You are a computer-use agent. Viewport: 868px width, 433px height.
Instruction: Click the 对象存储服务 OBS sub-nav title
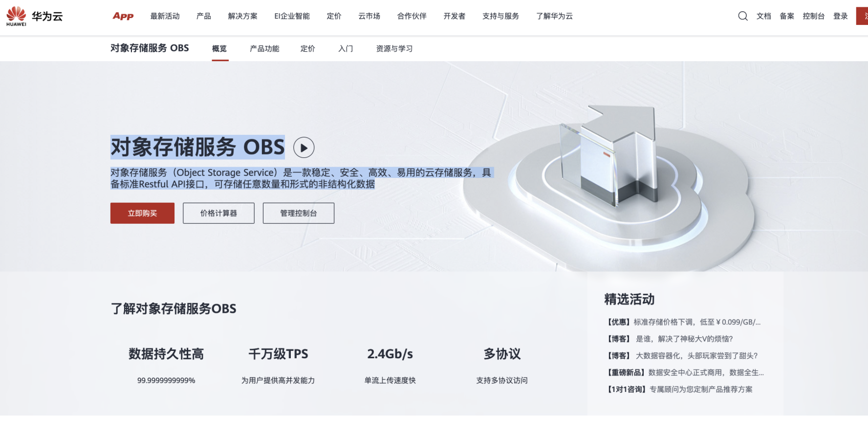tap(150, 48)
